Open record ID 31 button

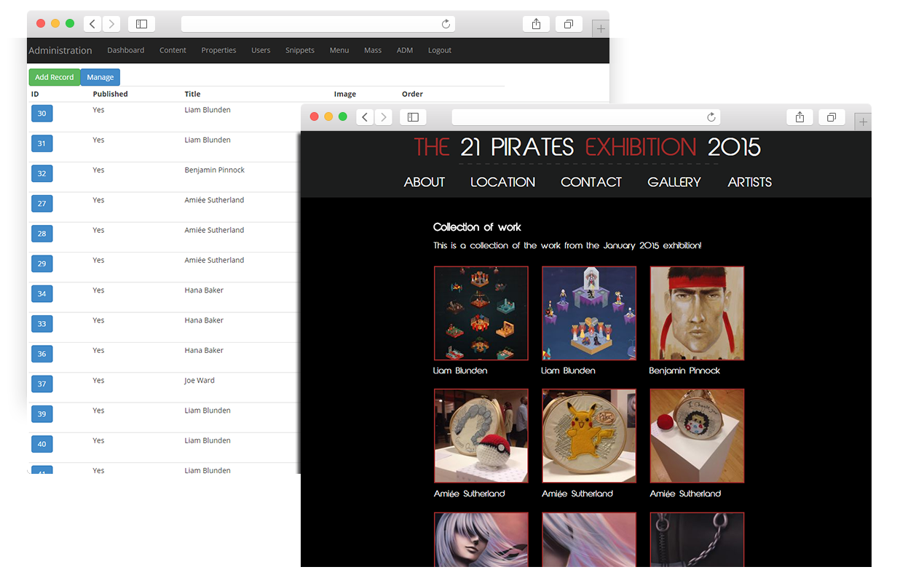click(42, 143)
